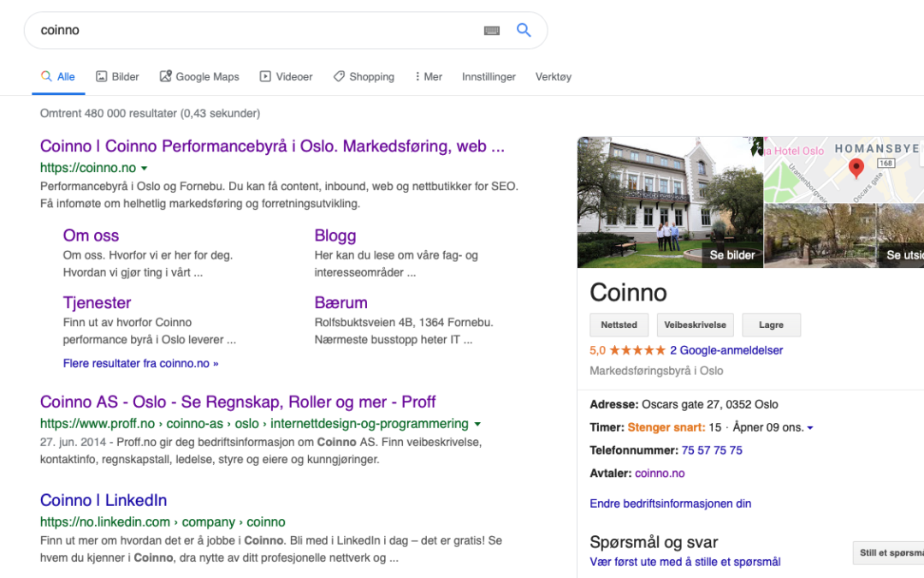Viewport: 924px width, 578px height.
Task: Click the Se bilder building photo
Action: 670,202
